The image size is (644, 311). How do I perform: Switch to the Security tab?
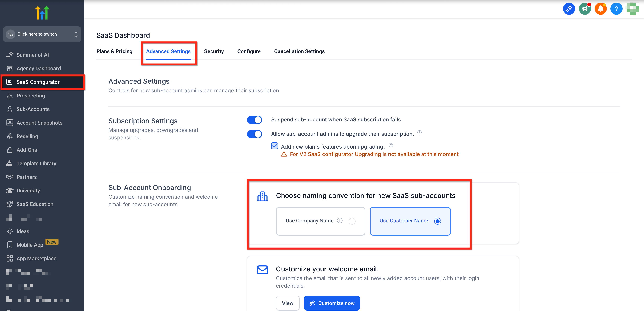(x=214, y=51)
